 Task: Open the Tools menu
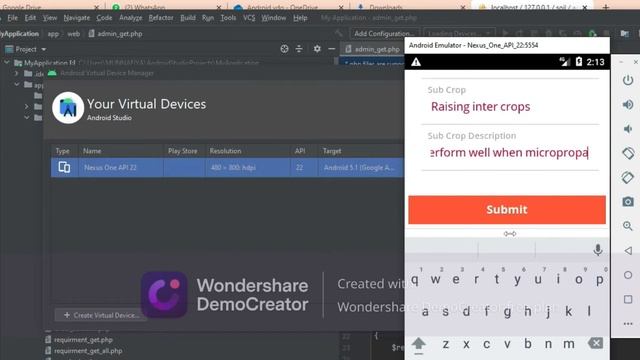click(228, 18)
